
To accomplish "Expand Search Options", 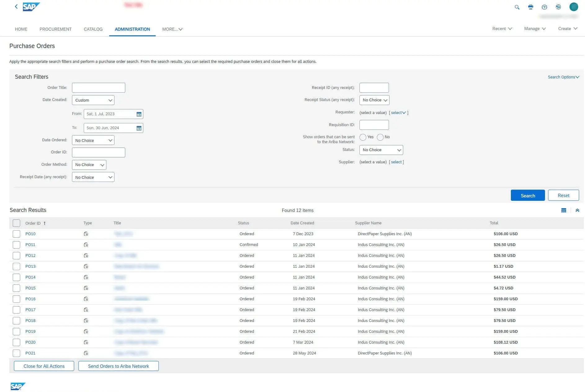I will [563, 77].
